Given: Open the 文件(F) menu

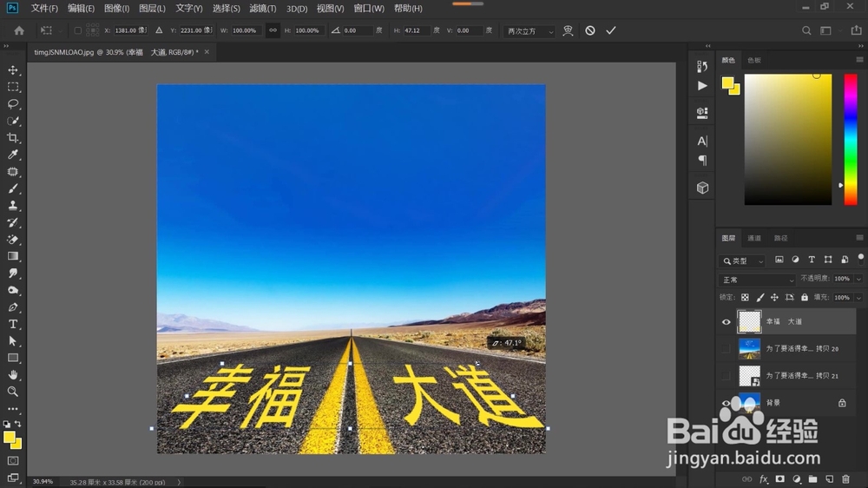Looking at the screenshot, I should 44,9.
